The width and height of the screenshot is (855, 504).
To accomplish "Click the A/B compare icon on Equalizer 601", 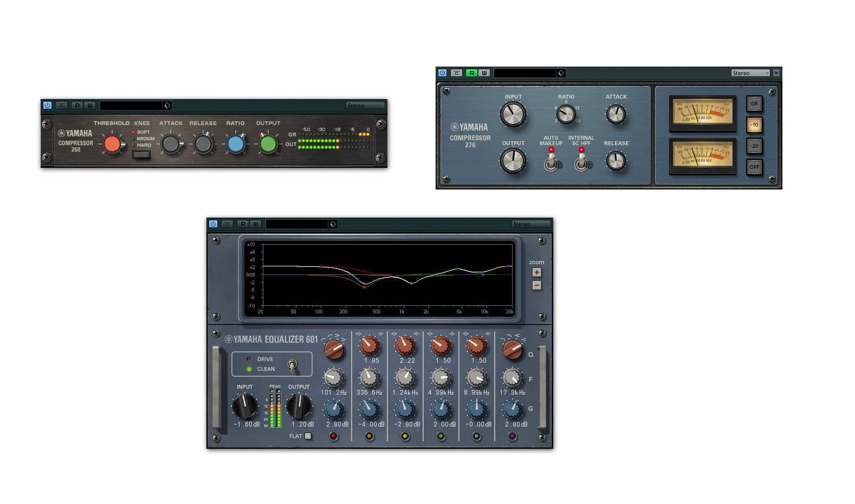I will pyautogui.click(x=228, y=224).
